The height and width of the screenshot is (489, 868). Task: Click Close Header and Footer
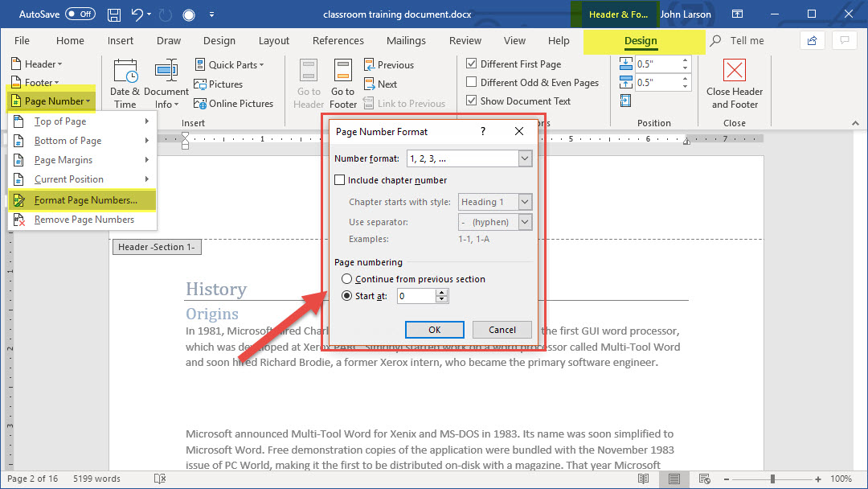coord(735,83)
